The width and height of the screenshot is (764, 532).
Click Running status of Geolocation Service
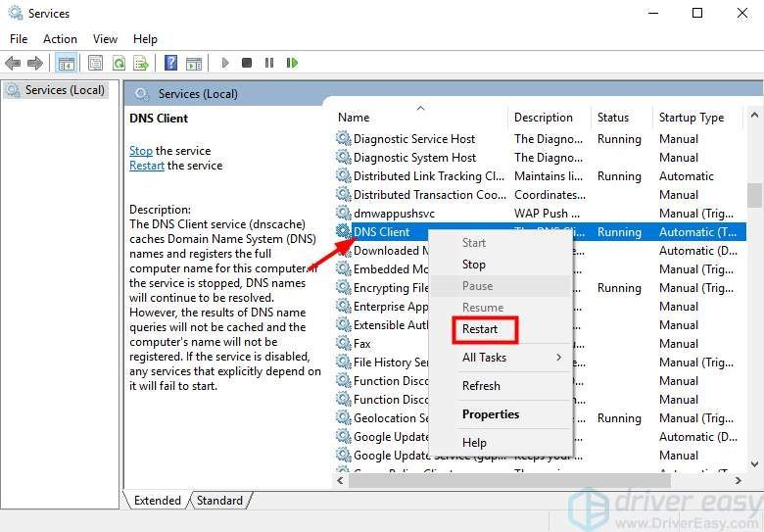[x=619, y=418]
